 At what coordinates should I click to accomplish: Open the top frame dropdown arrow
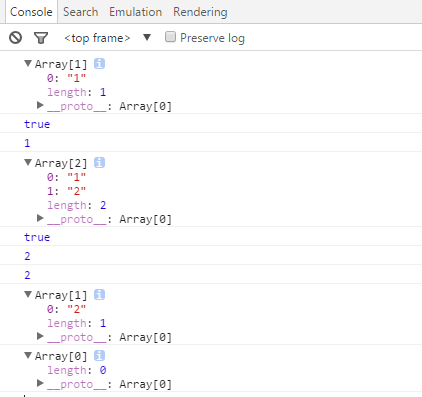click(147, 37)
